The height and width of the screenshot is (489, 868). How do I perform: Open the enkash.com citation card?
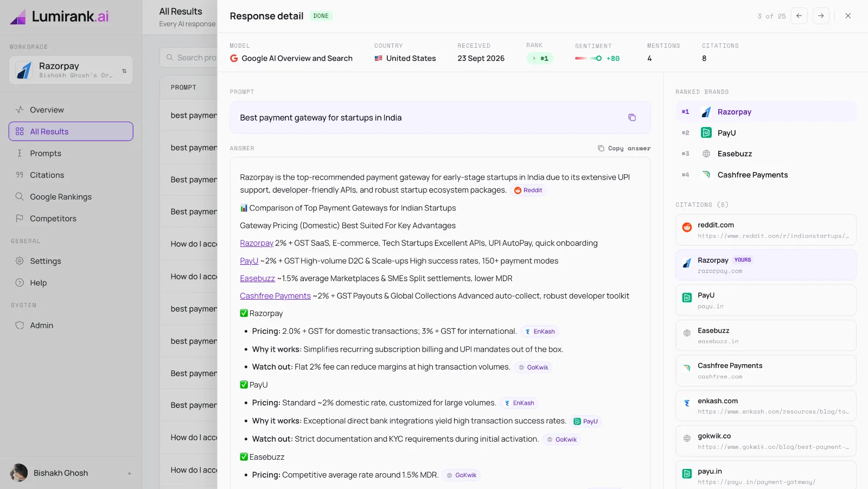[x=765, y=406]
